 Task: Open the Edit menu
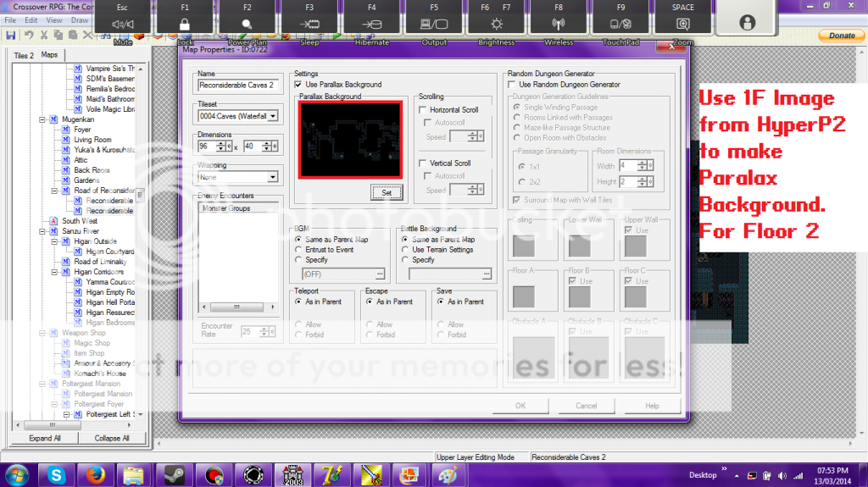coord(31,19)
